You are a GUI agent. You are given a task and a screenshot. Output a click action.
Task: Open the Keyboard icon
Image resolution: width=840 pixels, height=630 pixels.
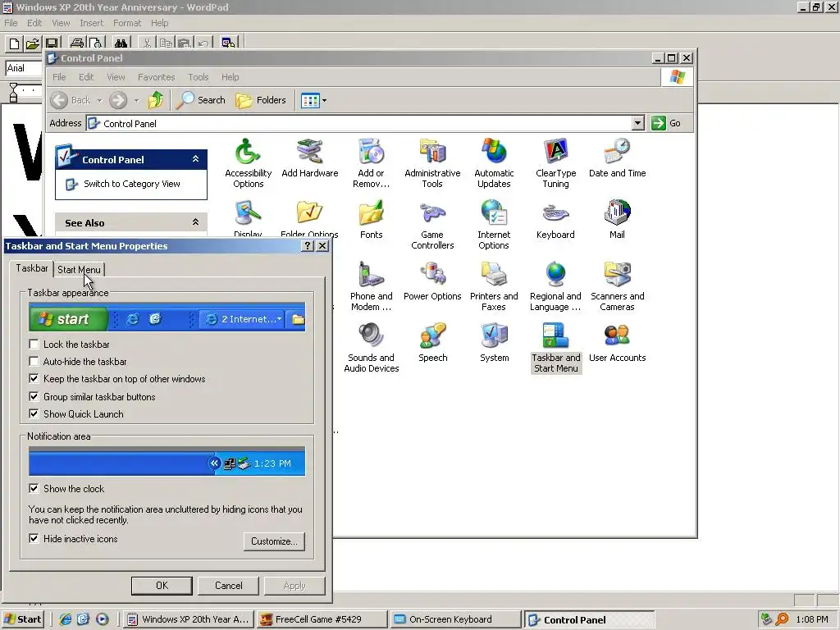555,220
